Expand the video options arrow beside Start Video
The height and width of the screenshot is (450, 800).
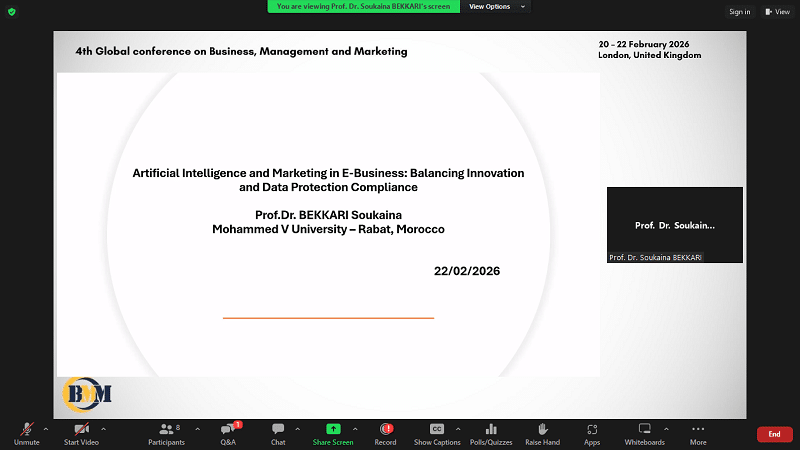(103, 428)
